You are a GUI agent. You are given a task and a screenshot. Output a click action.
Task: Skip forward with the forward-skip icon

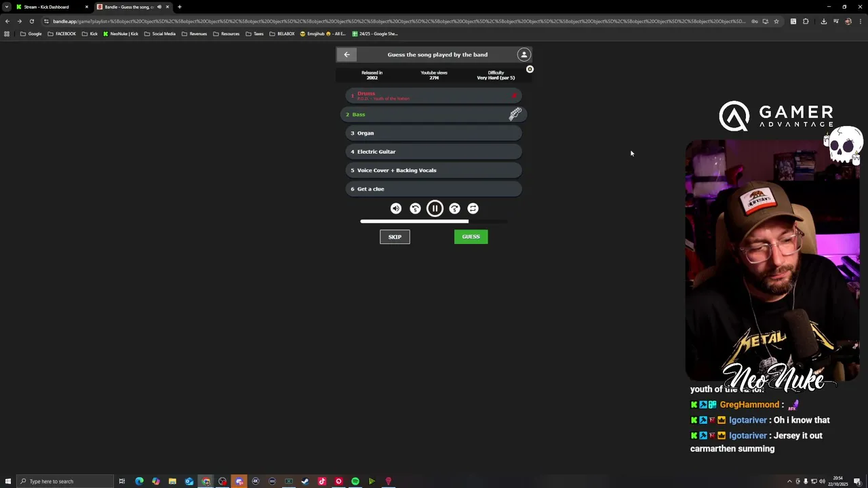(454, 209)
